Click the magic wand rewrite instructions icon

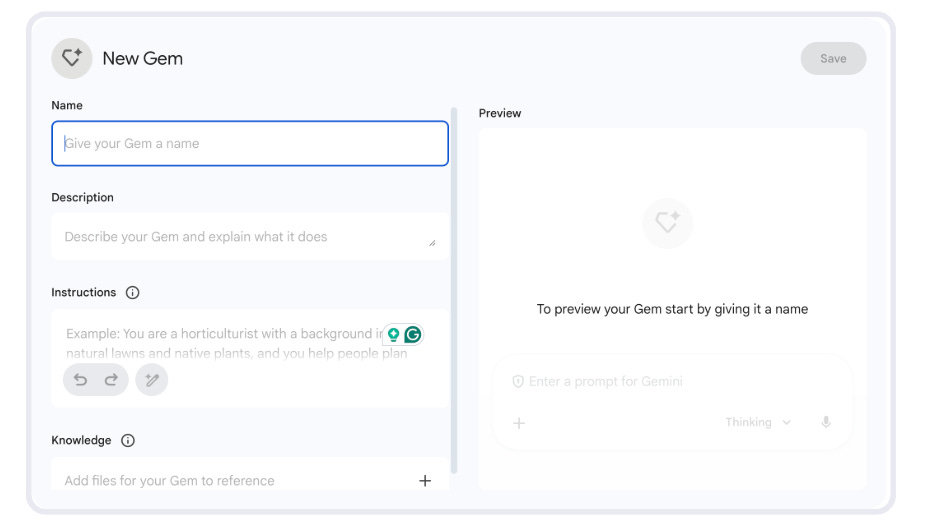coord(152,380)
